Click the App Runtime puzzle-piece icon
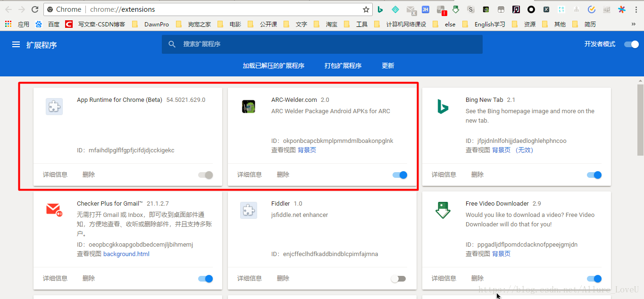This screenshot has height=299, width=644. (x=54, y=107)
